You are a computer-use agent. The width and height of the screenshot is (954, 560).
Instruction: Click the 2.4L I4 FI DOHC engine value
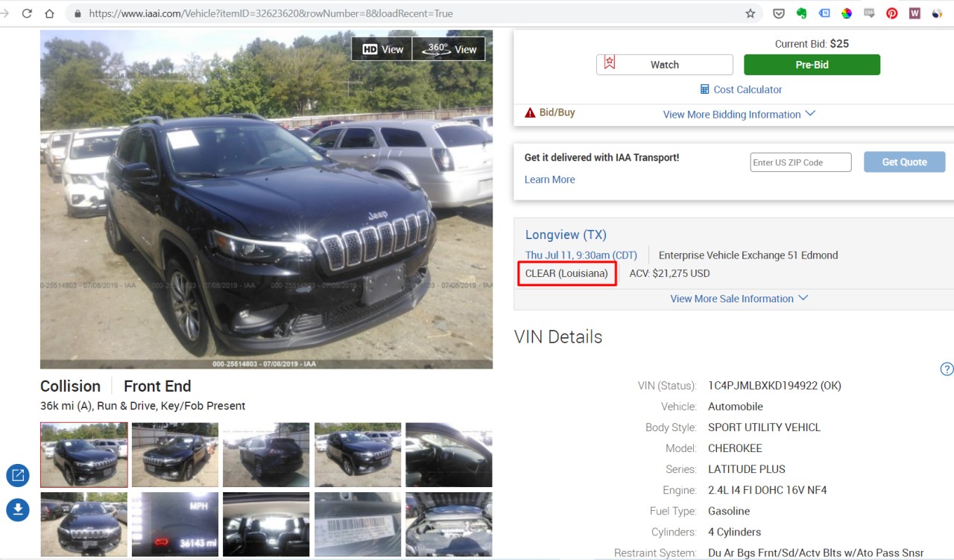[x=767, y=490]
